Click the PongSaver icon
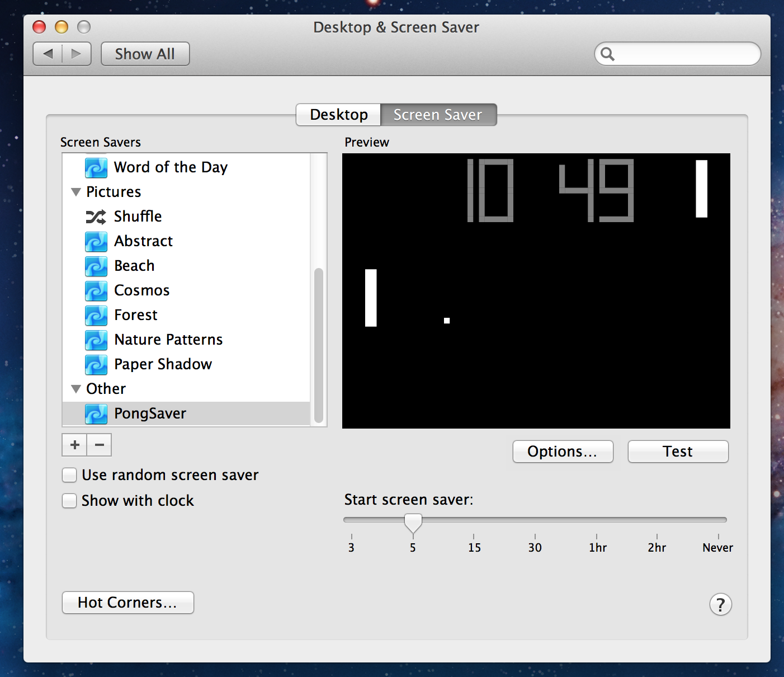Viewport: 784px width, 677px height. [96, 413]
